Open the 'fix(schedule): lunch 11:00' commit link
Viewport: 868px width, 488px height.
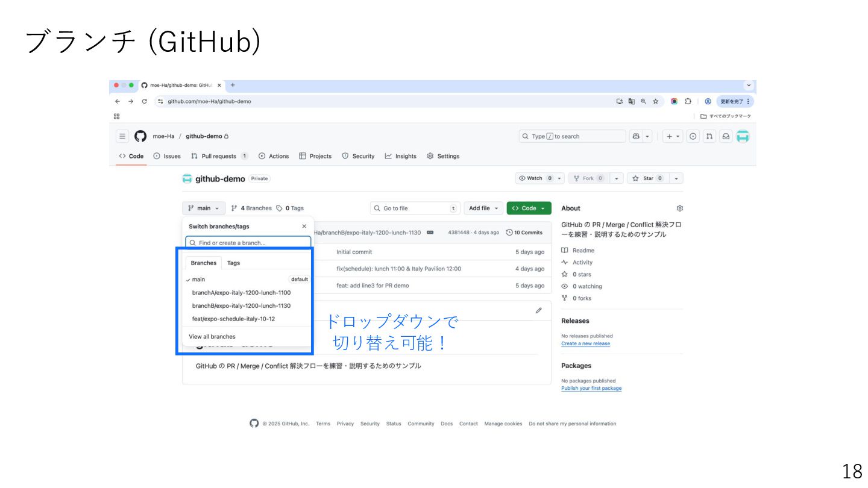coord(398,269)
